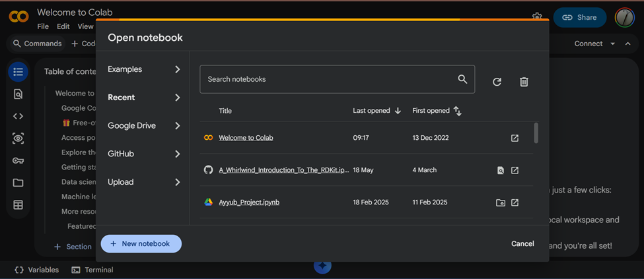This screenshot has width=644, height=279.
Task: Open the A_Whirlwind_Introduction_To_The_RDKit notebook link
Action: (284, 170)
